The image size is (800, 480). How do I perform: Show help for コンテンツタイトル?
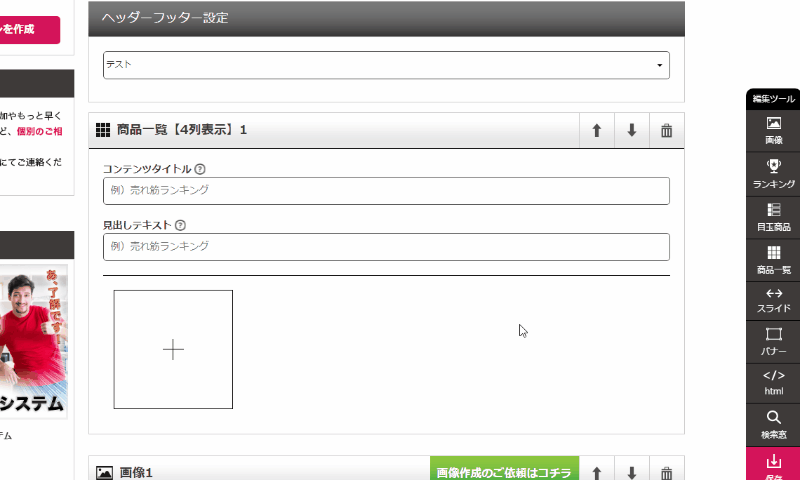200,170
